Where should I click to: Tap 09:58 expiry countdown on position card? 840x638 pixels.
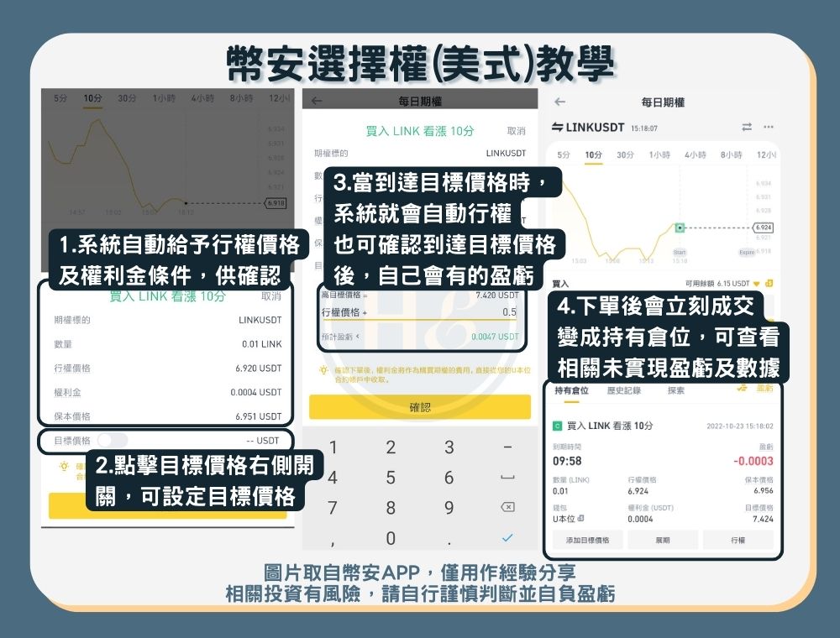[567, 461]
